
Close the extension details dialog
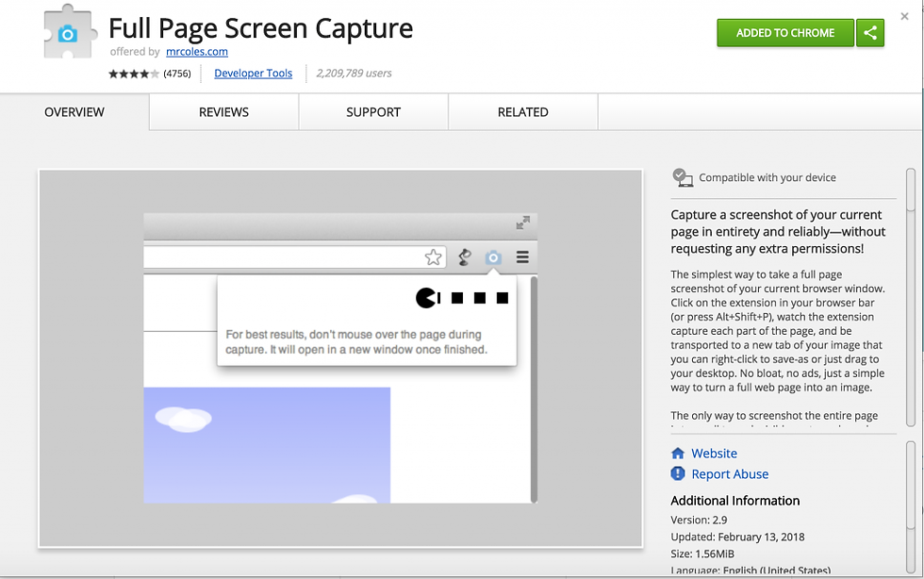click(904, 17)
